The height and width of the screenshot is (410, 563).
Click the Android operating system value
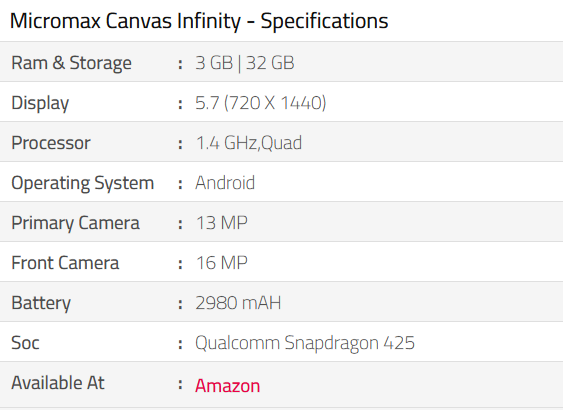click(225, 183)
